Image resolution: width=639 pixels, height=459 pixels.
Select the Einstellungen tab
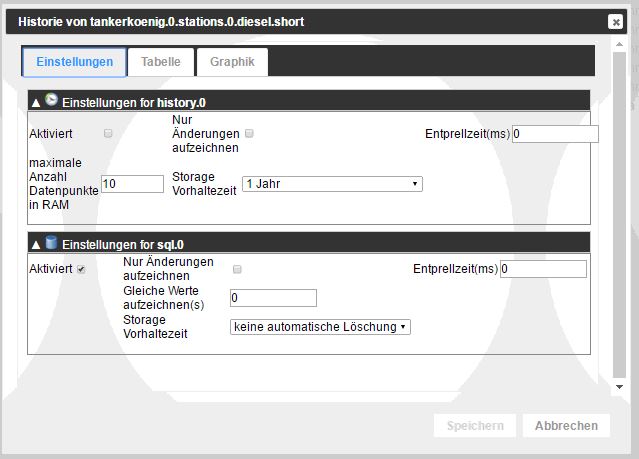pyautogui.click(x=74, y=62)
